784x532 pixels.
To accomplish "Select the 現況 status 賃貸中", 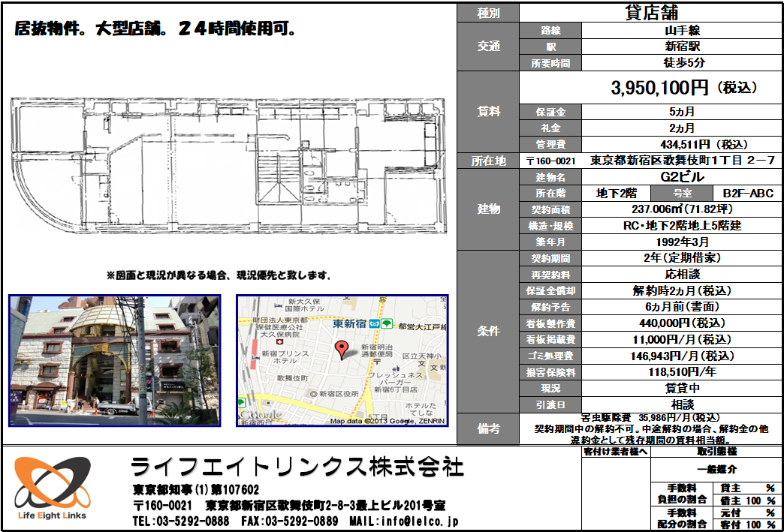I will tap(682, 388).
